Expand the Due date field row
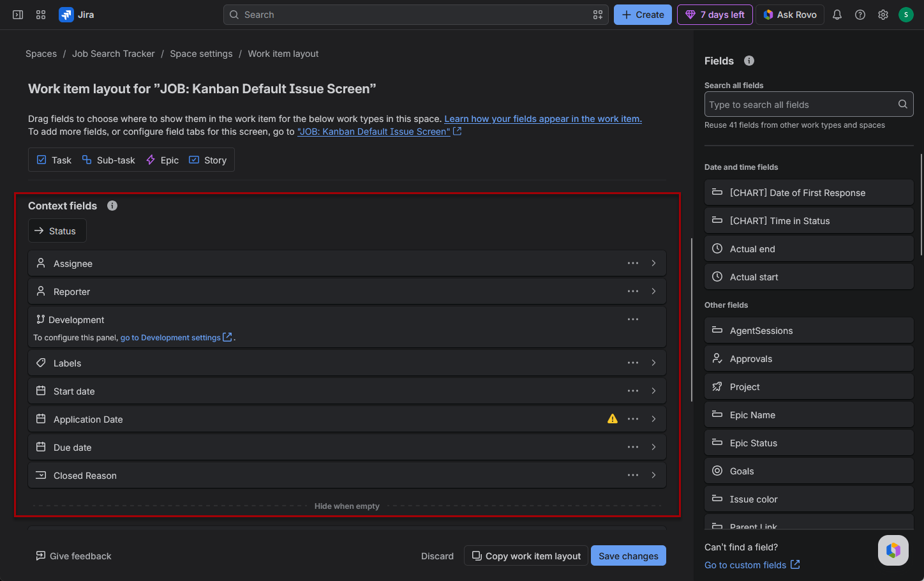Screen dimensions: 924x581 (654, 447)
